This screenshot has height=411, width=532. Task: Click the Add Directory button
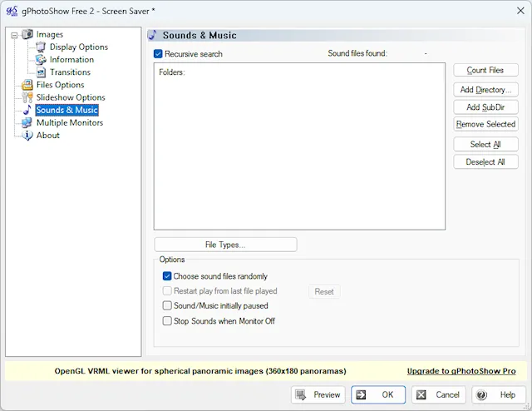pos(486,89)
